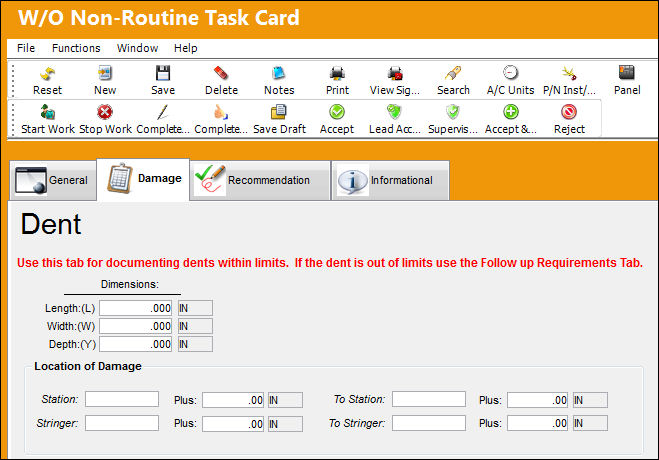659x460 pixels.
Task: Click the Width:(W) value field
Action: [135, 326]
